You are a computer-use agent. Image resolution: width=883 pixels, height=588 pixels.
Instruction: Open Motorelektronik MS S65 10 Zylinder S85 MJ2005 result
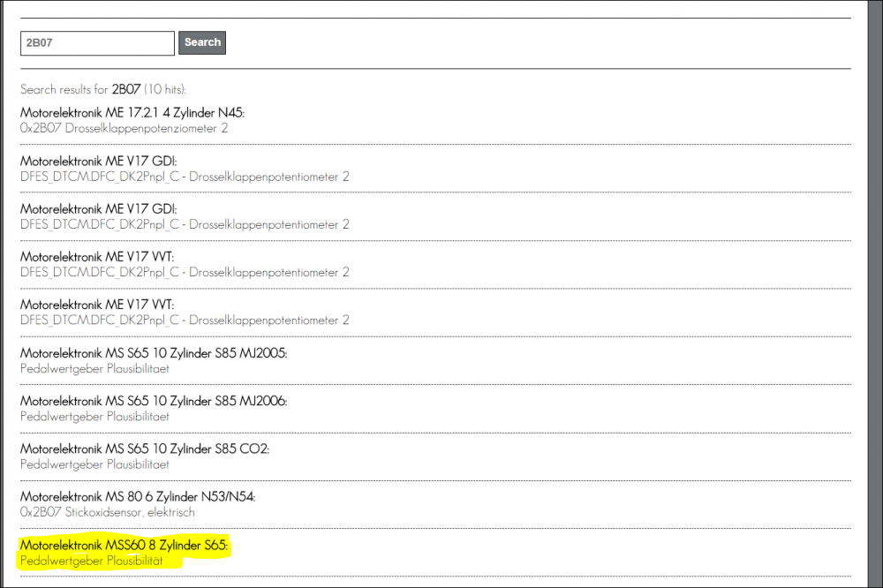pyautogui.click(x=154, y=353)
